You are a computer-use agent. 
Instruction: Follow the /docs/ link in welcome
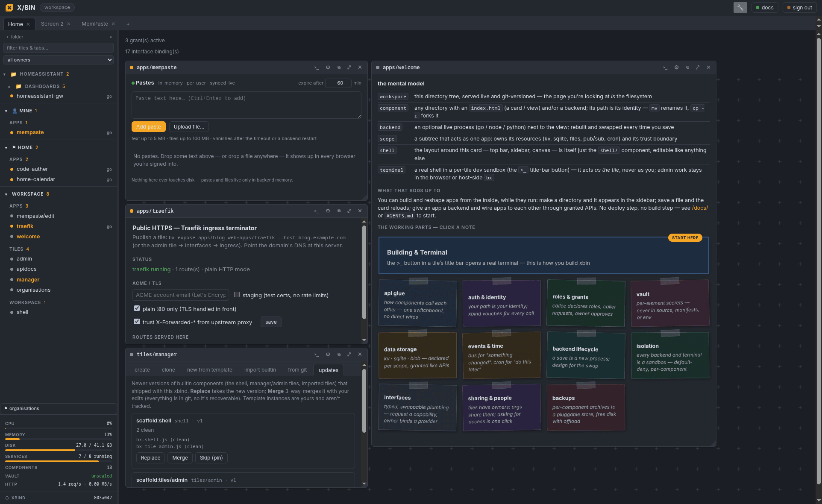pos(700,208)
